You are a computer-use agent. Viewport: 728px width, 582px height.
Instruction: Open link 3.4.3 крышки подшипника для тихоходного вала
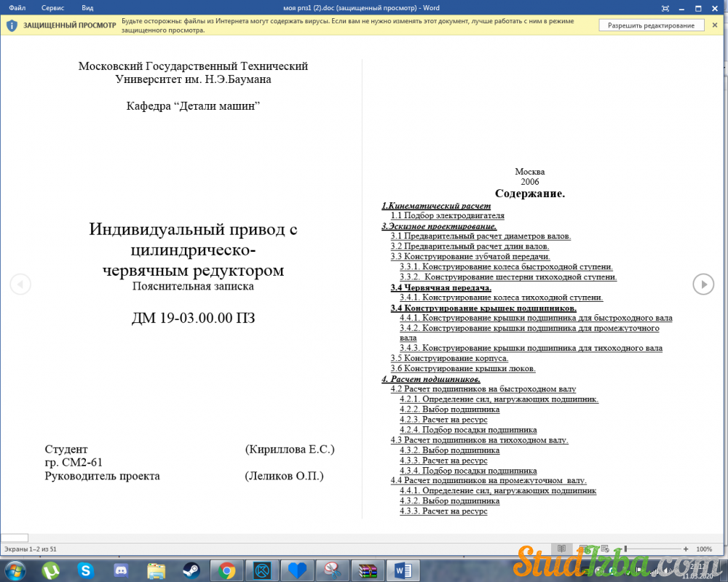(x=531, y=348)
